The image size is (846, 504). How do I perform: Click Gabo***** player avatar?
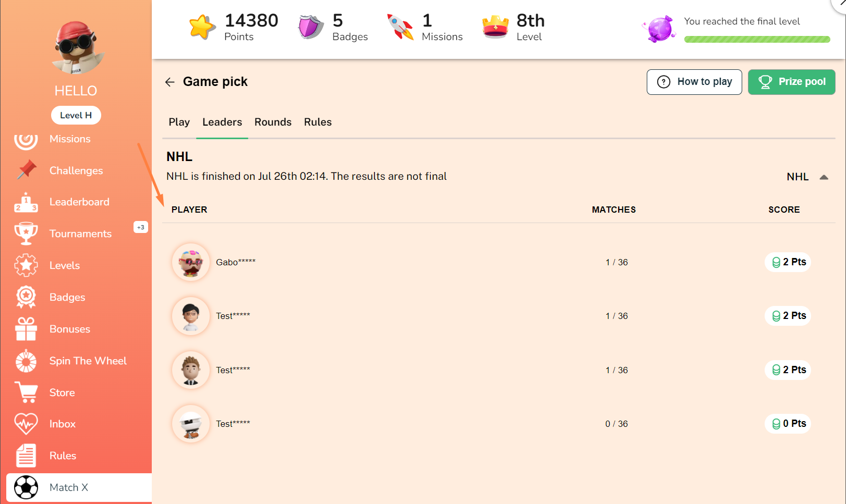pos(191,262)
